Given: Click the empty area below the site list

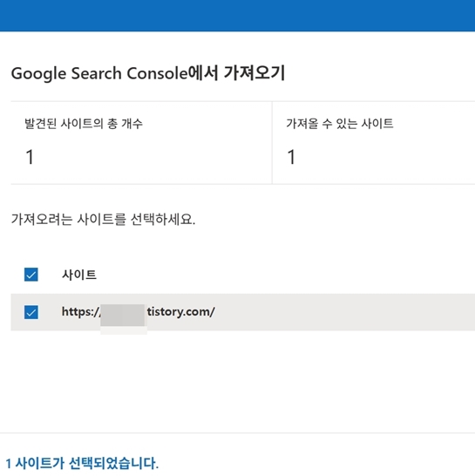Looking at the screenshot, I should tap(237, 381).
